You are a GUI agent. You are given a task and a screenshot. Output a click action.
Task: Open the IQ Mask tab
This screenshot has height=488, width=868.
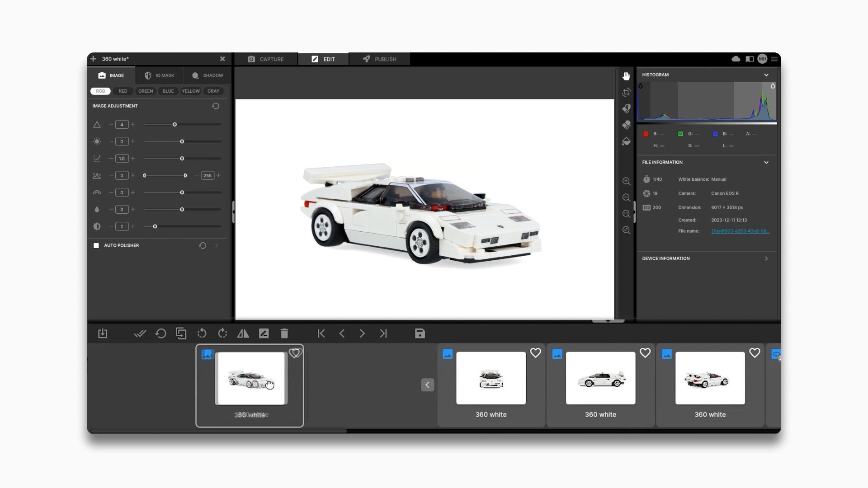pyautogui.click(x=159, y=75)
